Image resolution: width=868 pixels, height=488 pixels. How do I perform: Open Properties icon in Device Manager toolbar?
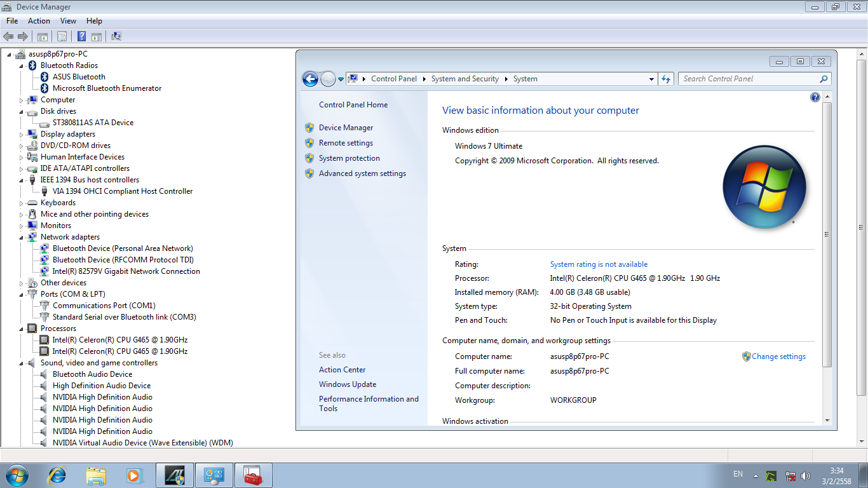coord(62,36)
